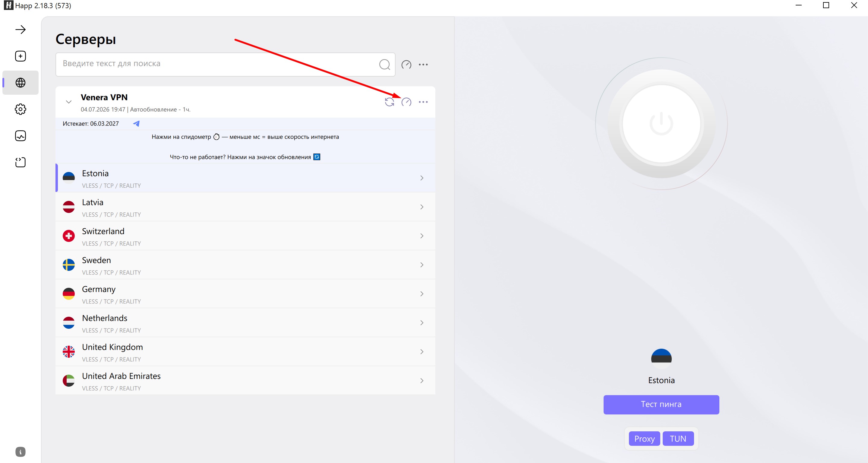
Task: Click the Тест пинга button
Action: pos(661,405)
